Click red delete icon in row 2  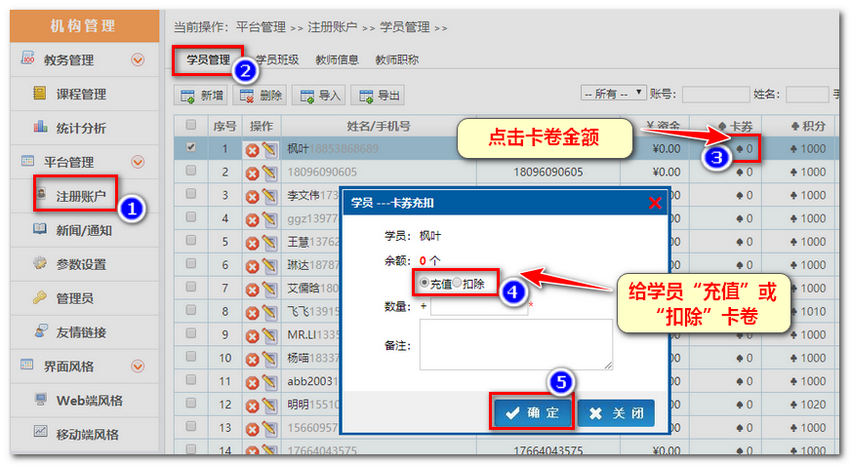253,172
